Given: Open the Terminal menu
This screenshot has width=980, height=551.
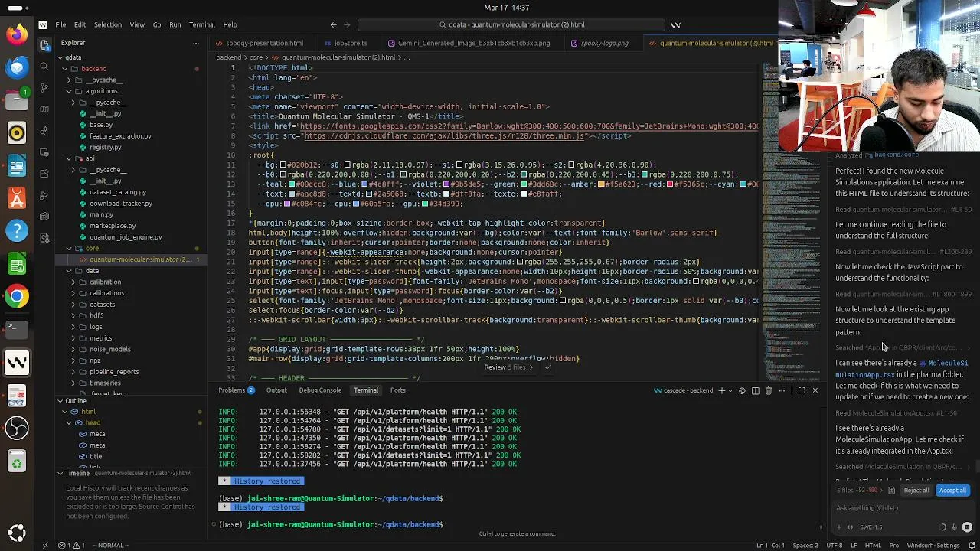Looking at the screenshot, I should coord(202,24).
